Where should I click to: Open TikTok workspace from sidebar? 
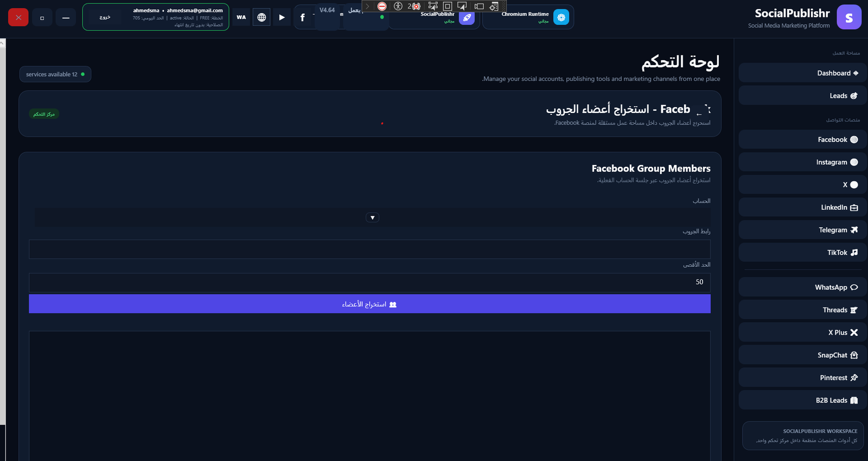point(802,252)
